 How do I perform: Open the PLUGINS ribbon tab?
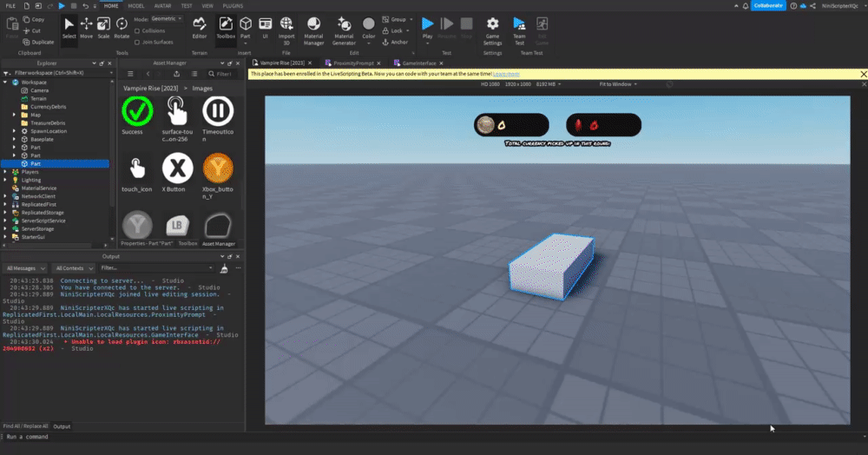pyautogui.click(x=233, y=6)
